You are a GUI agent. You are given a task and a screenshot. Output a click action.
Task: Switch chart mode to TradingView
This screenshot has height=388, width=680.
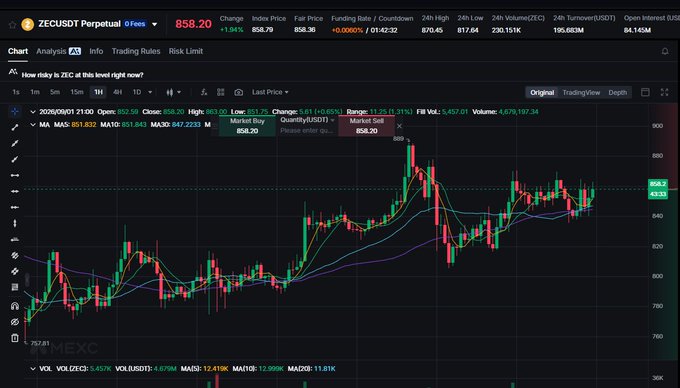(x=581, y=92)
